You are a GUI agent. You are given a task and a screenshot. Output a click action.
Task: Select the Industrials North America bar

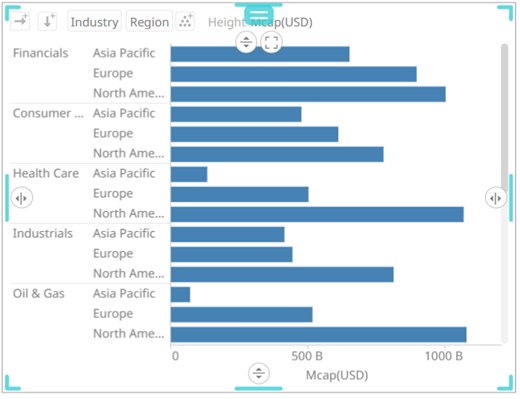tap(282, 274)
